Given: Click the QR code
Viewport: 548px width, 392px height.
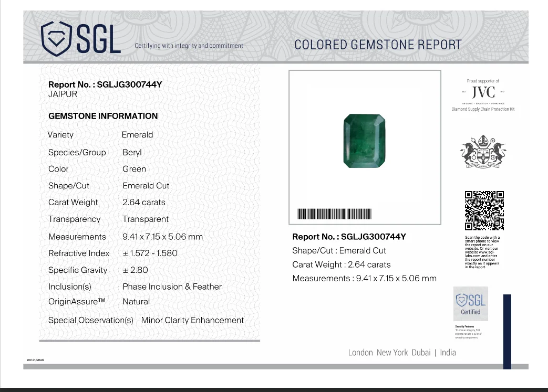Looking at the screenshot, I should pyautogui.click(x=484, y=210).
